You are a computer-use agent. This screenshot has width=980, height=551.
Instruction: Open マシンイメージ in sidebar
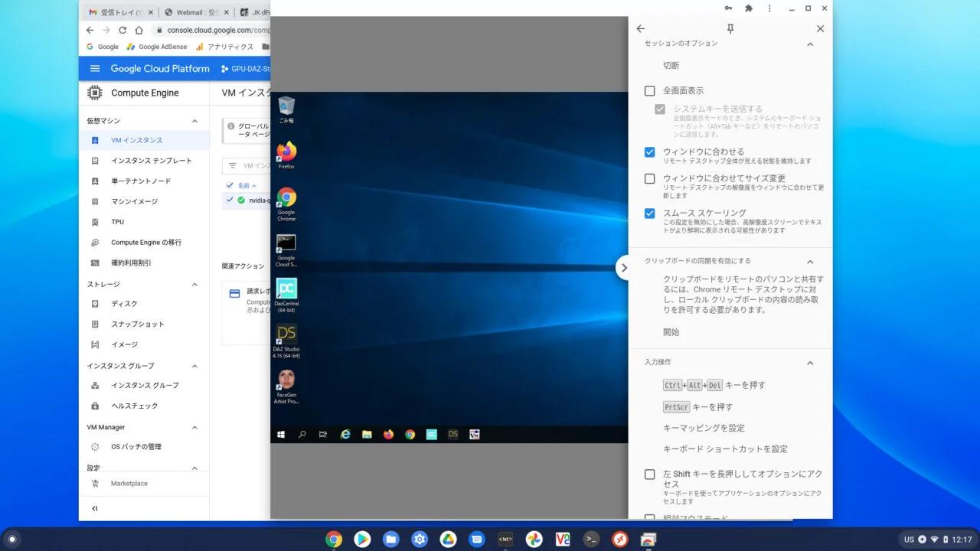pos(144,201)
